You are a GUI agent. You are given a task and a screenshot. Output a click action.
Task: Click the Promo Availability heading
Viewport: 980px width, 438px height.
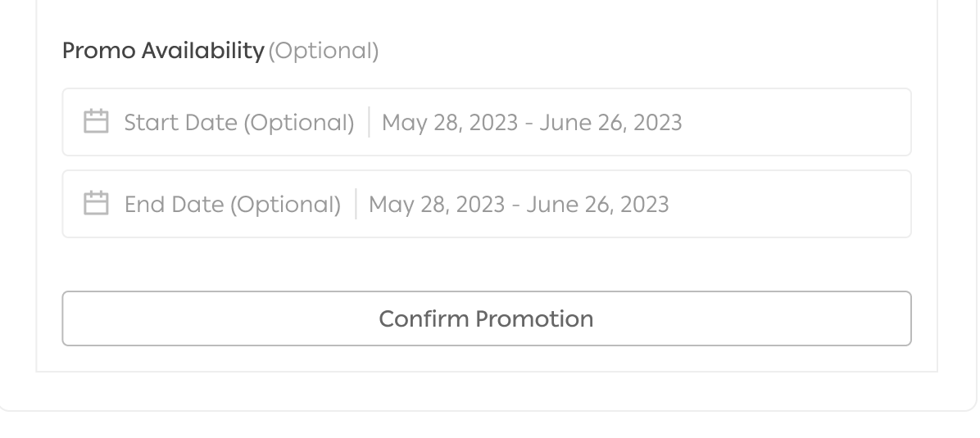click(162, 51)
